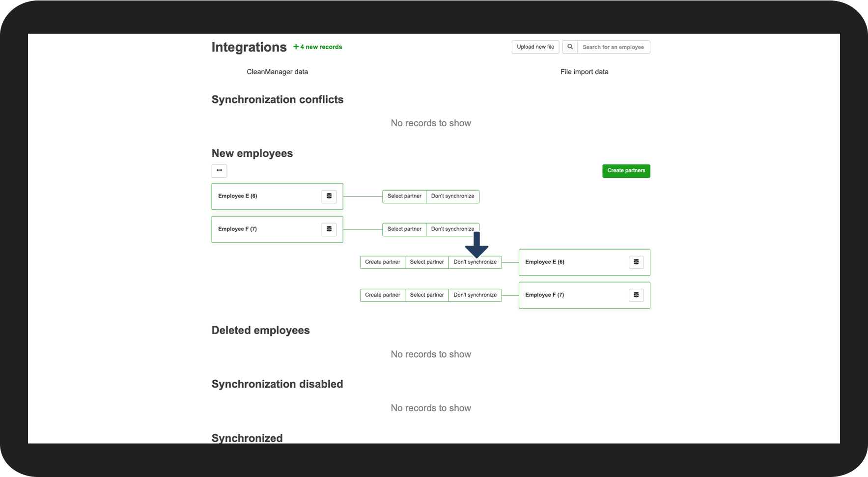Click the magnifier search icon
The height and width of the screenshot is (477, 868).
pos(570,47)
